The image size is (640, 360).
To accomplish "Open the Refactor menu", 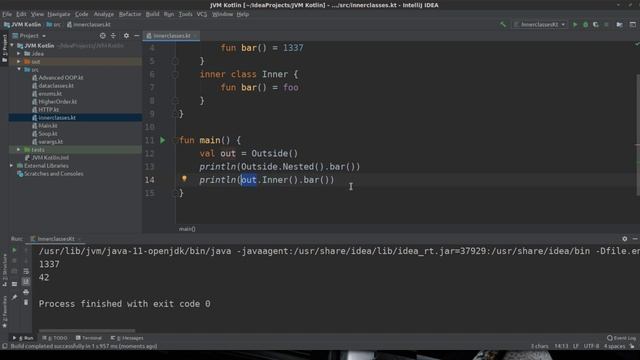I will point(130,14).
